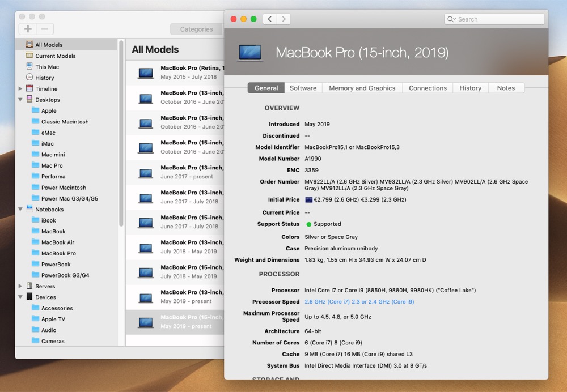Click the Categories button
The image size is (567, 392).
(x=196, y=29)
